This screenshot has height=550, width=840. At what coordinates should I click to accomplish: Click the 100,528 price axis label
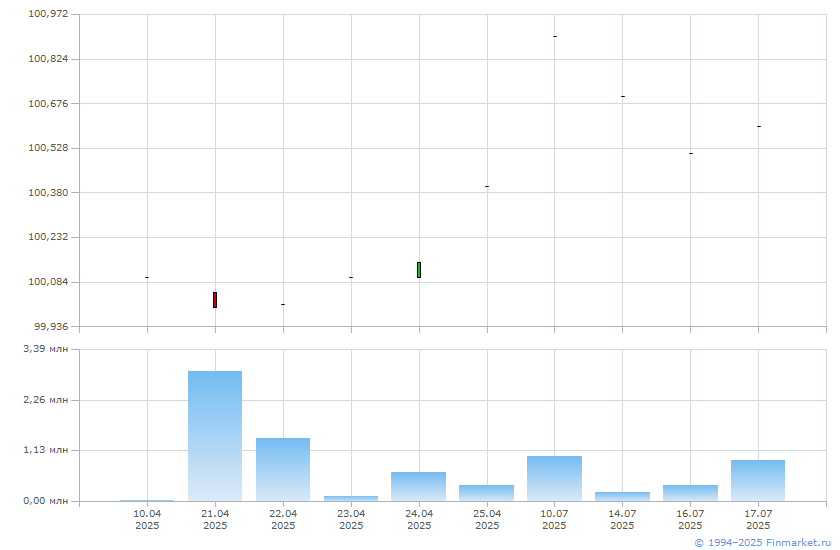(x=48, y=148)
